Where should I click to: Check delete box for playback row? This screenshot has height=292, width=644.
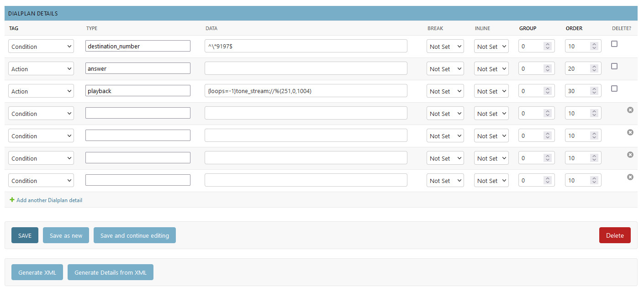click(614, 89)
